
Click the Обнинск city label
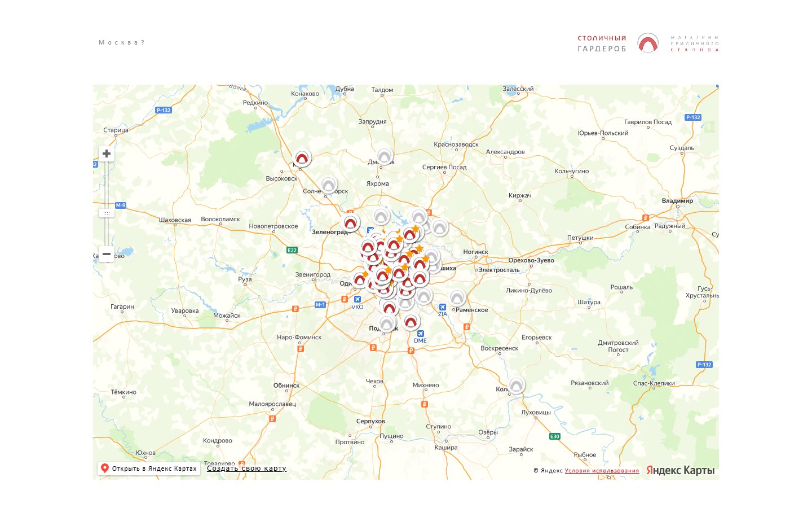pos(286,386)
